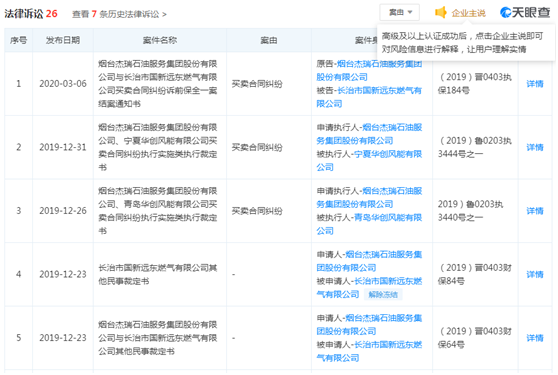Viewport: 558px width, 375px height.
Task: Select case number （2019）晋0403财保64号
Action: 475,338
